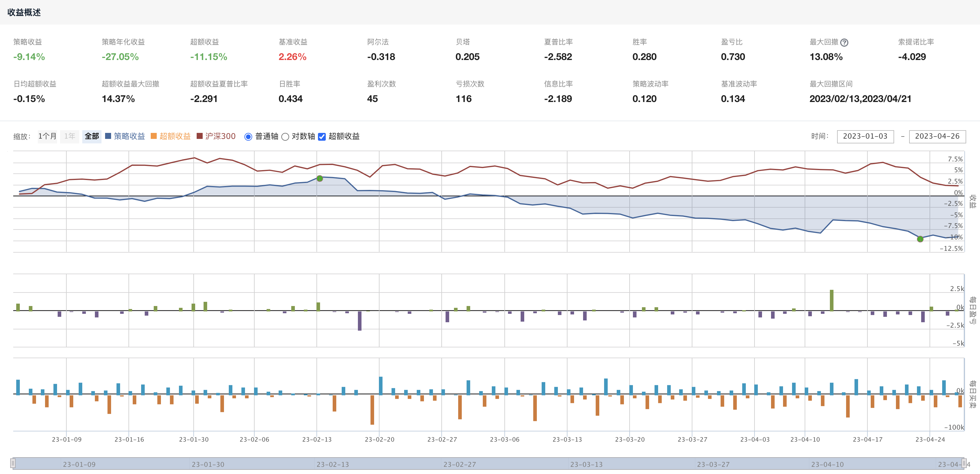Image resolution: width=980 pixels, height=474 pixels.
Task: Click the start date field 2023-01-03
Action: [x=865, y=136]
